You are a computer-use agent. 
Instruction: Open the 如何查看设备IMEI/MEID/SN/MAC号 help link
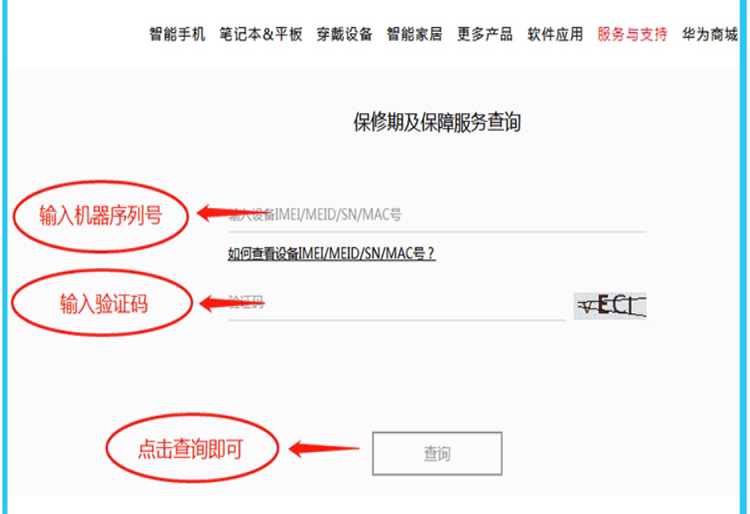[331, 253]
